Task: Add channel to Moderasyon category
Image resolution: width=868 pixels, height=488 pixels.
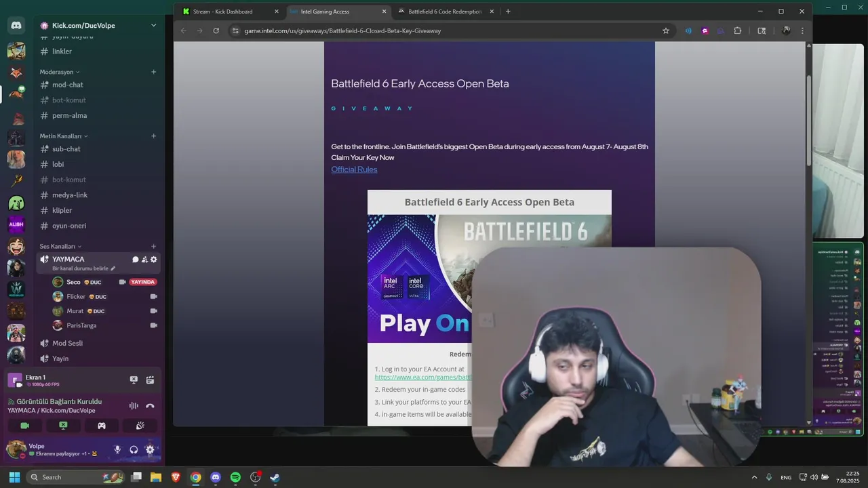Action: pos(154,72)
